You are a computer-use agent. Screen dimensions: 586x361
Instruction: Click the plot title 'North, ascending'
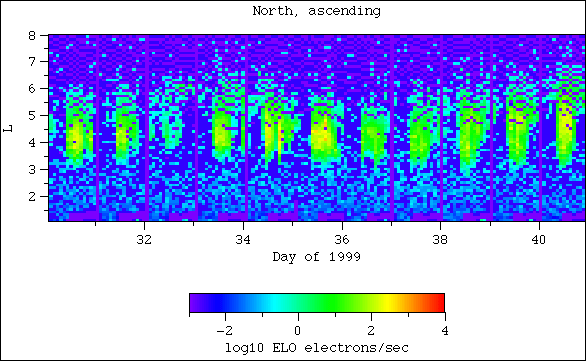click(x=317, y=11)
